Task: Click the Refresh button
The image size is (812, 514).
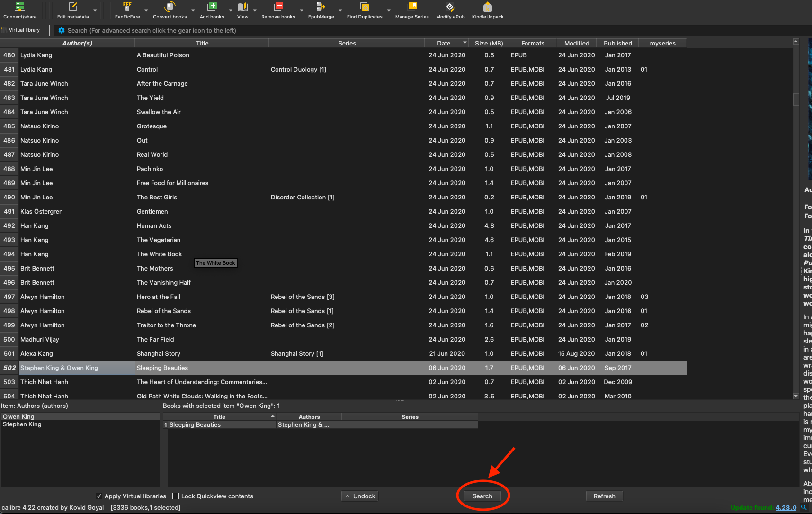Action: coord(604,496)
